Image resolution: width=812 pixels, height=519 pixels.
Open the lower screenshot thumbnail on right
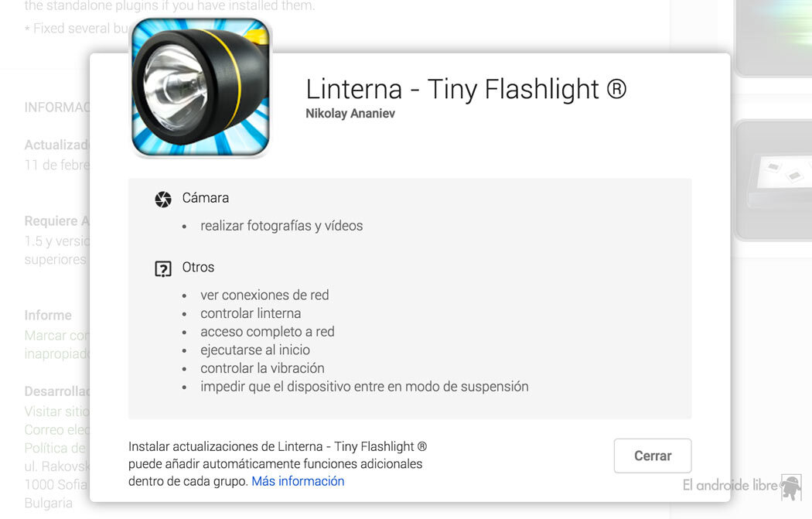pyautogui.click(x=772, y=179)
